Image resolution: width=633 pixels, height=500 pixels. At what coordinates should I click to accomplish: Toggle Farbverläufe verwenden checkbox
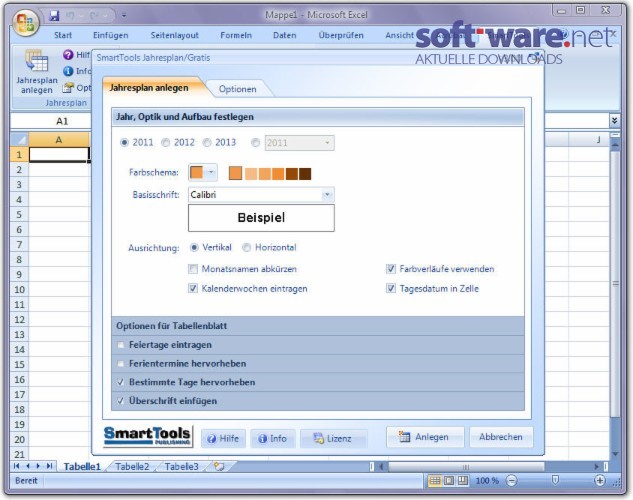(391, 269)
